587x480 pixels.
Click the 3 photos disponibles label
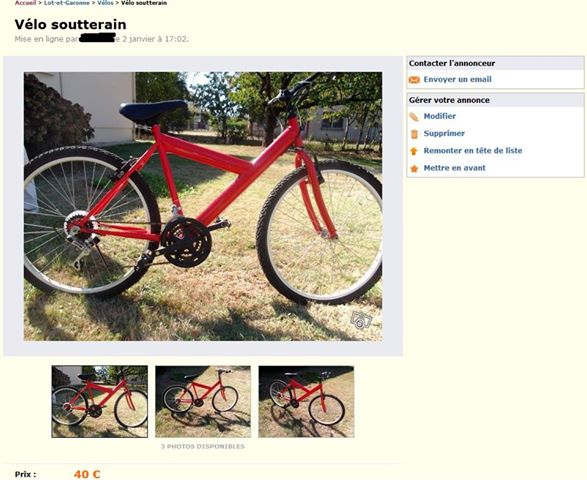(x=203, y=446)
